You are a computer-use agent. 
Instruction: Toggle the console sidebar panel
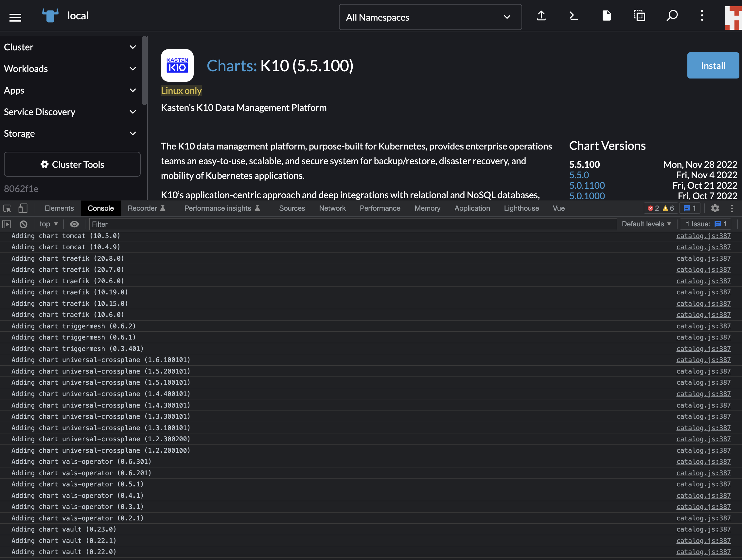tap(7, 224)
